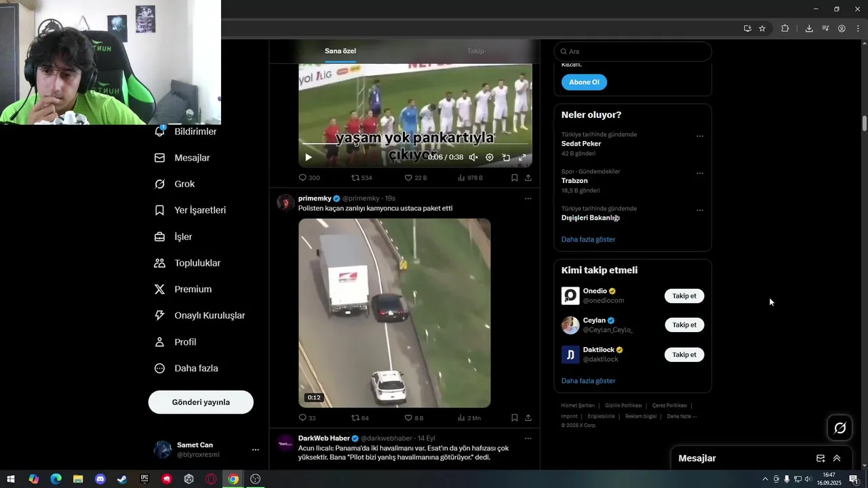
Task: Click the Ara search field
Action: (633, 52)
